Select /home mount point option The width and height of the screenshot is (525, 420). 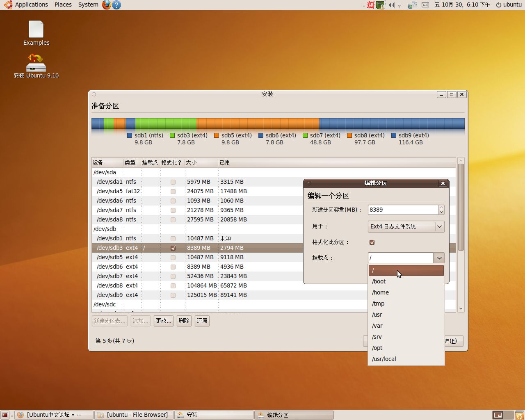pos(406,292)
